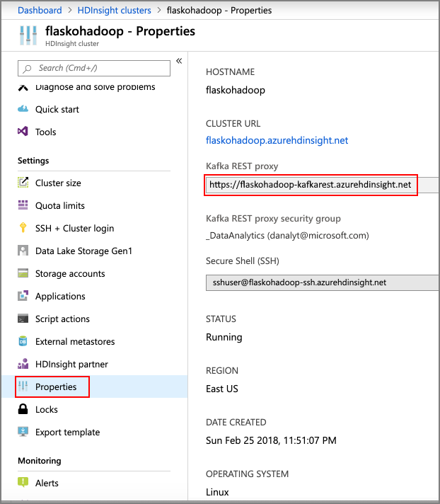Select the Kafka REST proxy URL field
The height and width of the screenshot is (504, 440).
tap(310, 185)
